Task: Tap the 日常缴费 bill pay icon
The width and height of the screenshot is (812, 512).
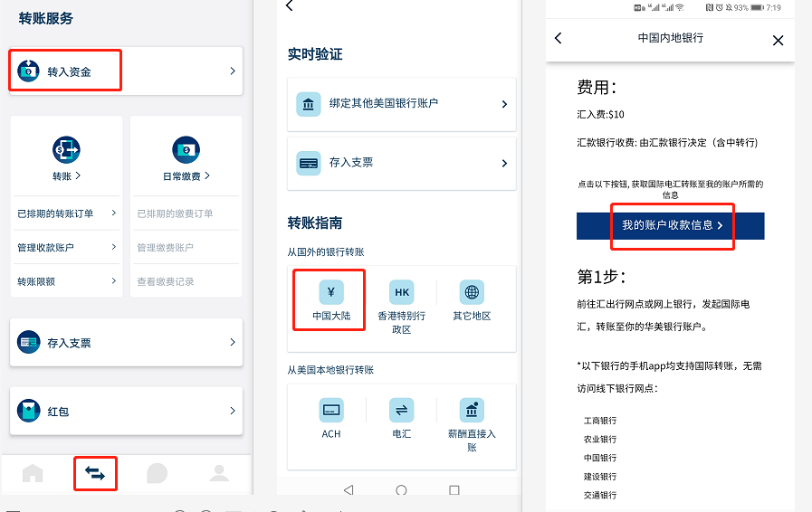Action: click(186, 149)
